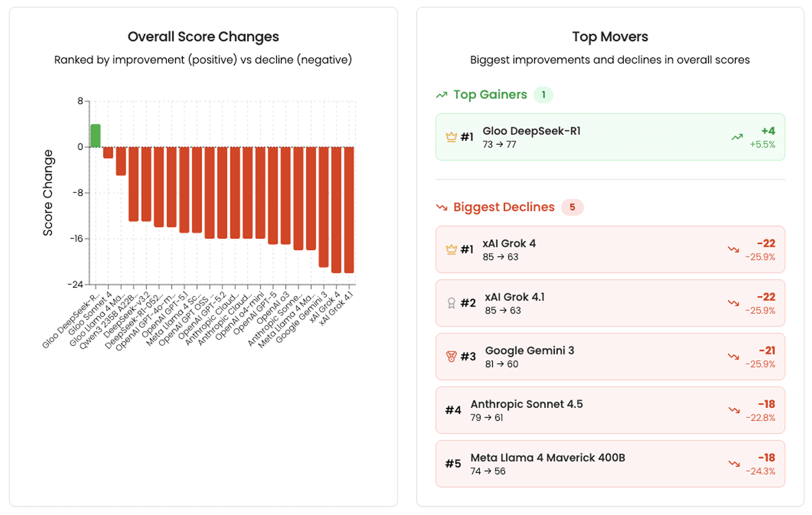This screenshot has width=812, height=515.
Task: Click the green count badge showing 1
Action: pos(543,95)
